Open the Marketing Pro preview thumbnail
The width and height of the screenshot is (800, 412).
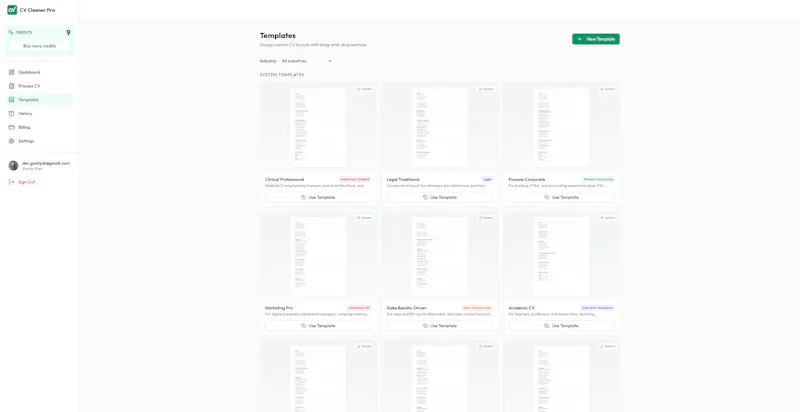tap(318, 256)
